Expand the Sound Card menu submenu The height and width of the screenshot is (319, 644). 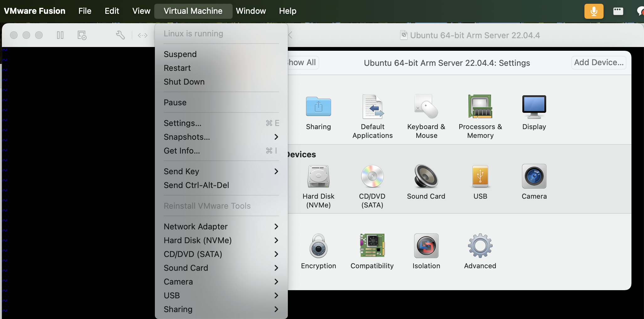[x=221, y=268]
